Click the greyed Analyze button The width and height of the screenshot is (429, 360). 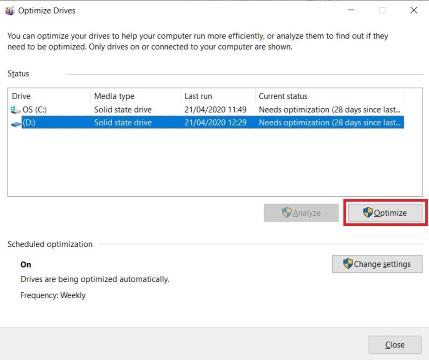(x=301, y=213)
